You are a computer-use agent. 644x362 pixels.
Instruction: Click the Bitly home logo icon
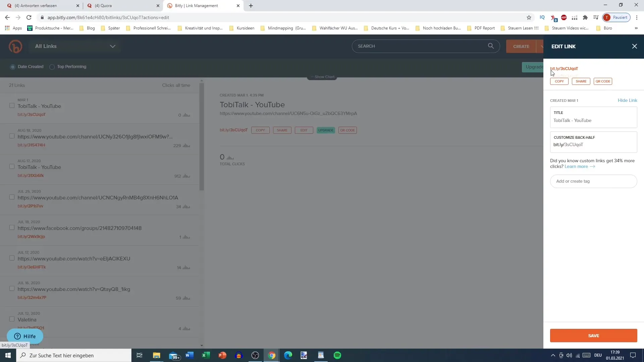[x=15, y=46]
